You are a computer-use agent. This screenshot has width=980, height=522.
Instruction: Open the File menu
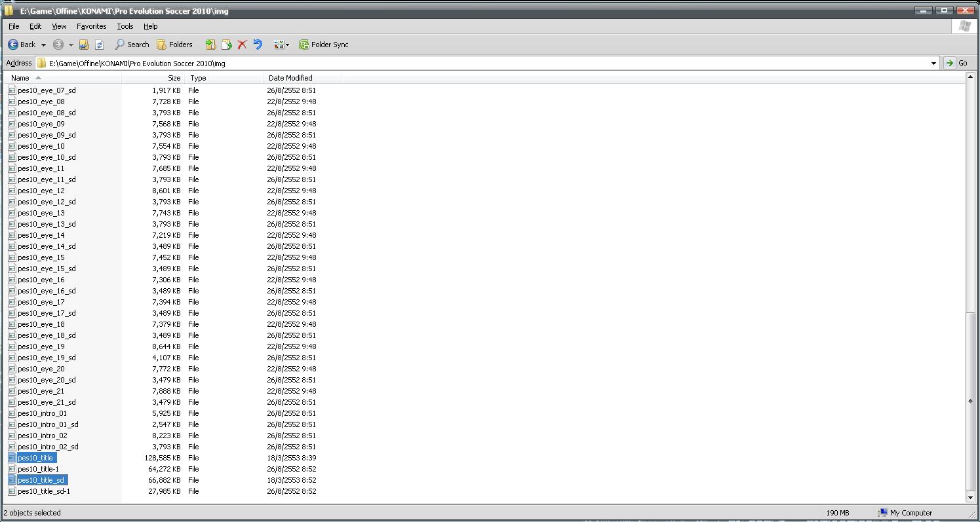coord(14,26)
